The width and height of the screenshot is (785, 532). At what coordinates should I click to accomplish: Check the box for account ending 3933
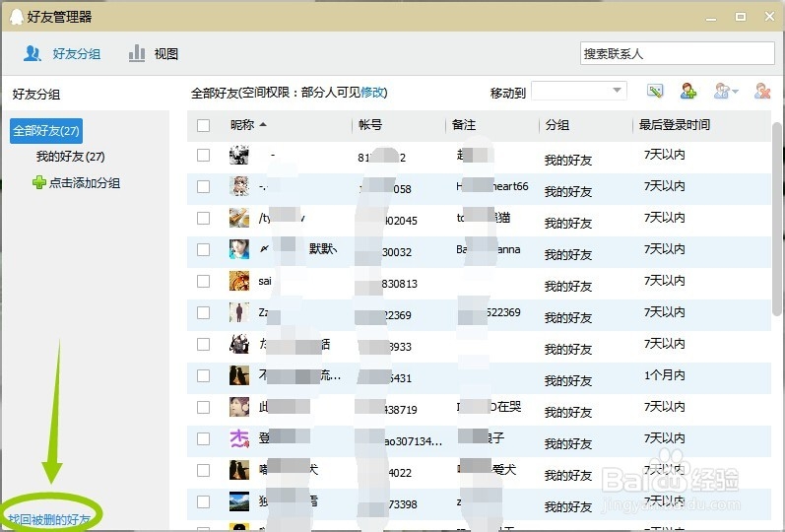coord(203,344)
